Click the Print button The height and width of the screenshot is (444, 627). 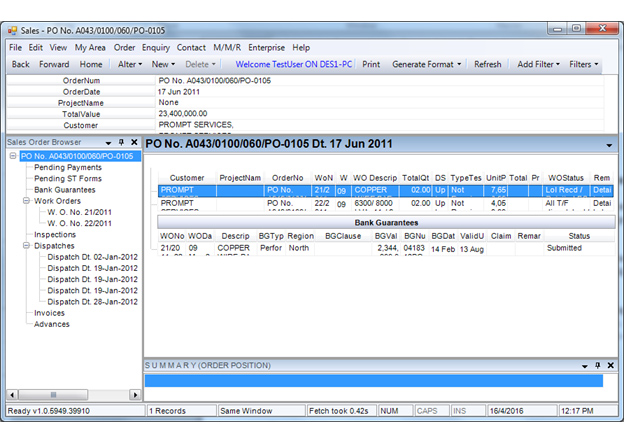click(x=370, y=64)
